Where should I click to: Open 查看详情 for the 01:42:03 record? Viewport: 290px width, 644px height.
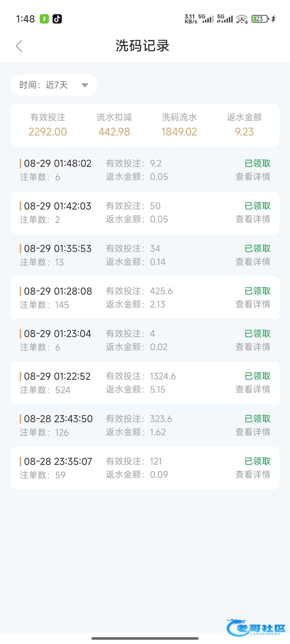tap(253, 219)
